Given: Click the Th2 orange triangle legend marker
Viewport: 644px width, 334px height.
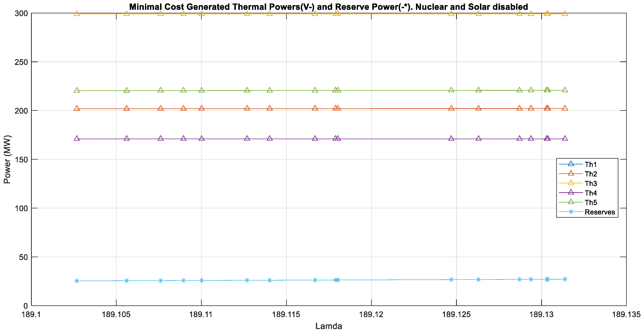Looking at the screenshot, I should 571,173.
